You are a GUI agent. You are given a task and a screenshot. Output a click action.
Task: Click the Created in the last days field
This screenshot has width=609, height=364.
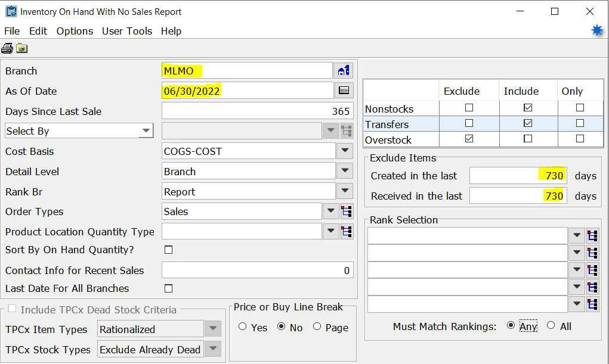point(518,176)
